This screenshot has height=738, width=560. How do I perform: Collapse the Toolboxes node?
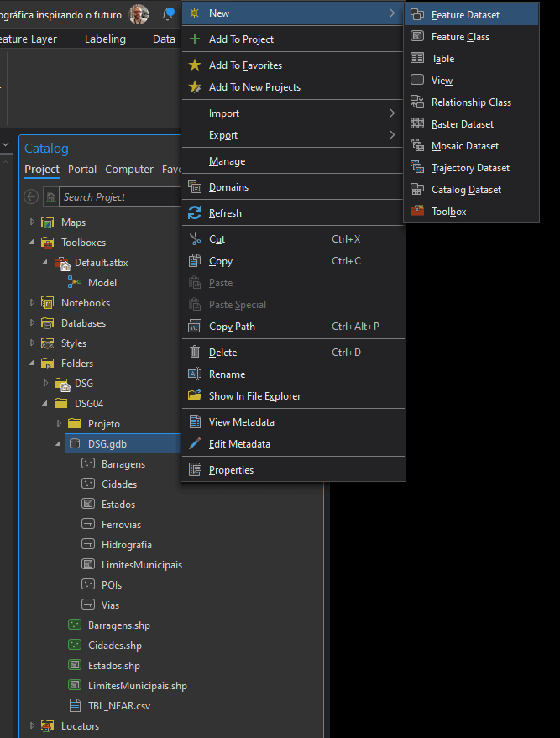click(32, 243)
